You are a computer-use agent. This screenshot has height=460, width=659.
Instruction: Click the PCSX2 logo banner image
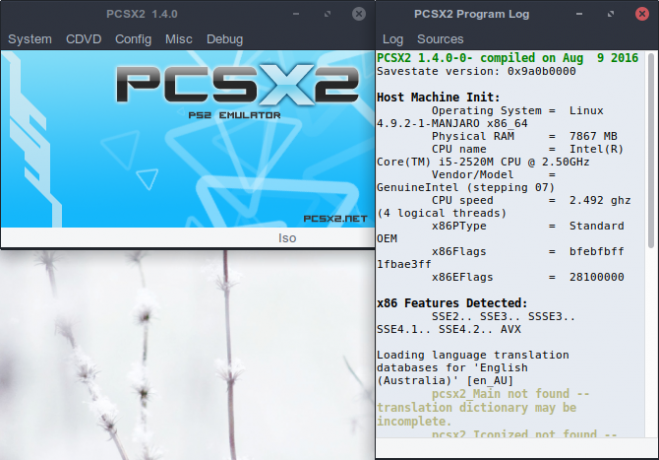[188, 139]
